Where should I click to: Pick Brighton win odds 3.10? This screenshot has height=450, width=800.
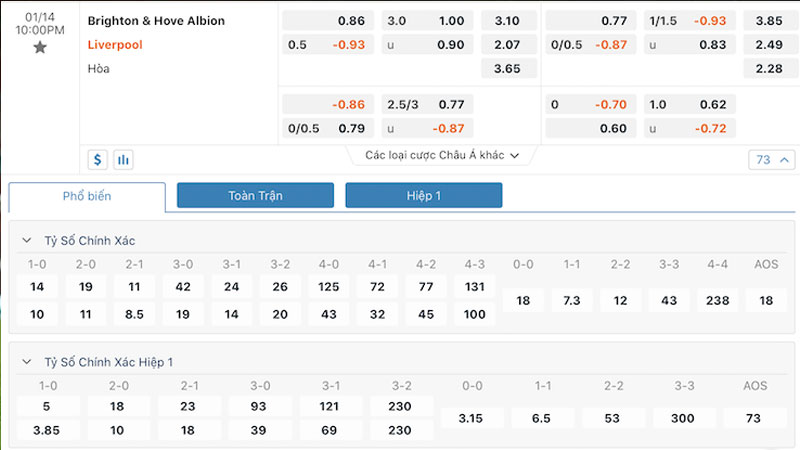tap(509, 21)
